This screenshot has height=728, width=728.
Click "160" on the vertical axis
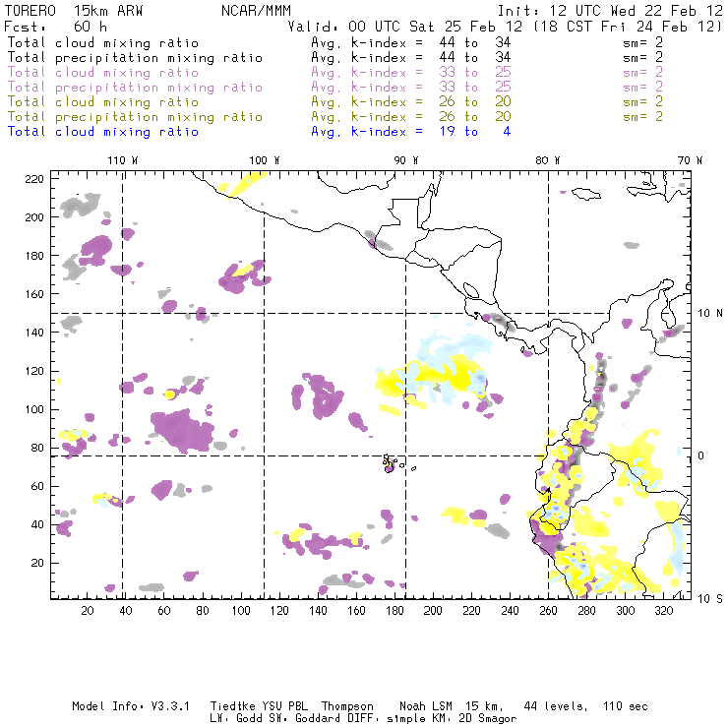click(34, 294)
